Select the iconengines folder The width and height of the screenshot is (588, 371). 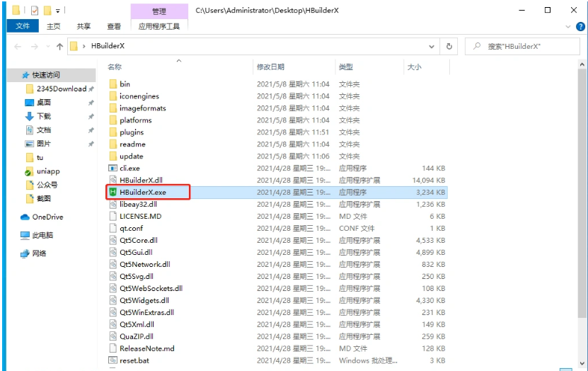click(139, 96)
